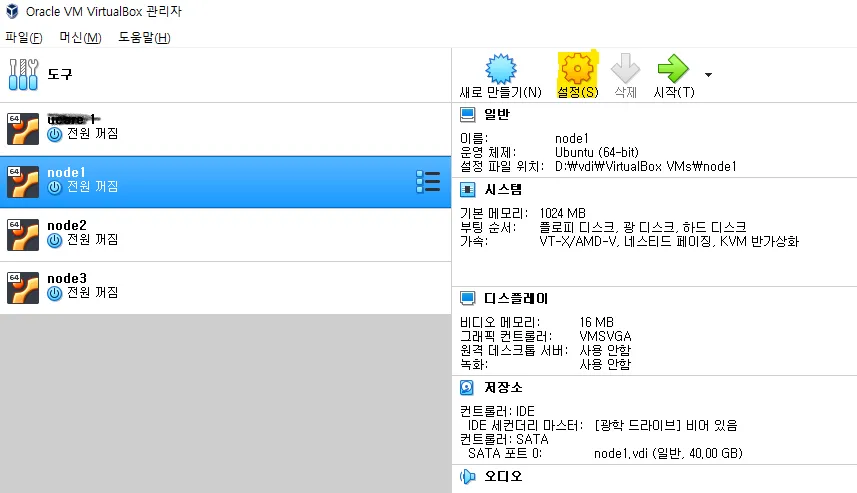
Task: Open the Audio (오디오) section header link
Action: click(503, 477)
